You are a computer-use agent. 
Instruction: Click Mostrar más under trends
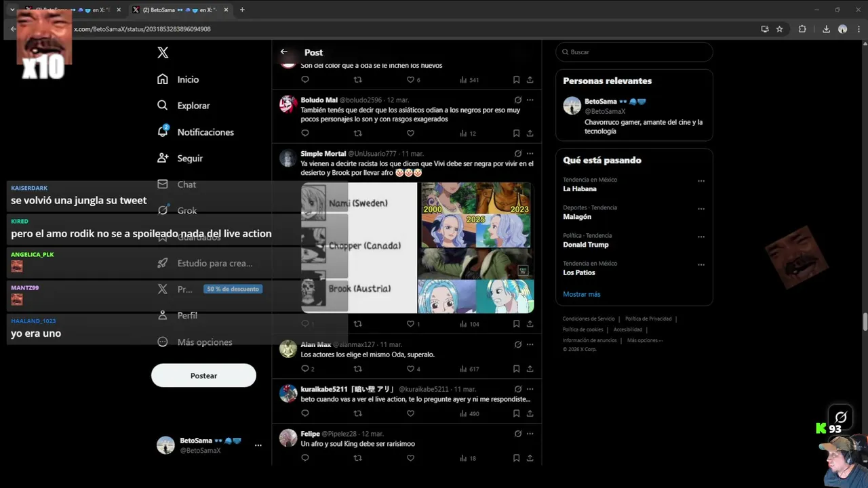coord(582,294)
